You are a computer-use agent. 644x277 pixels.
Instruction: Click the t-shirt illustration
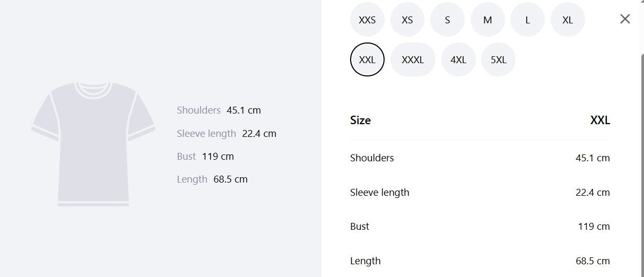[x=93, y=144]
